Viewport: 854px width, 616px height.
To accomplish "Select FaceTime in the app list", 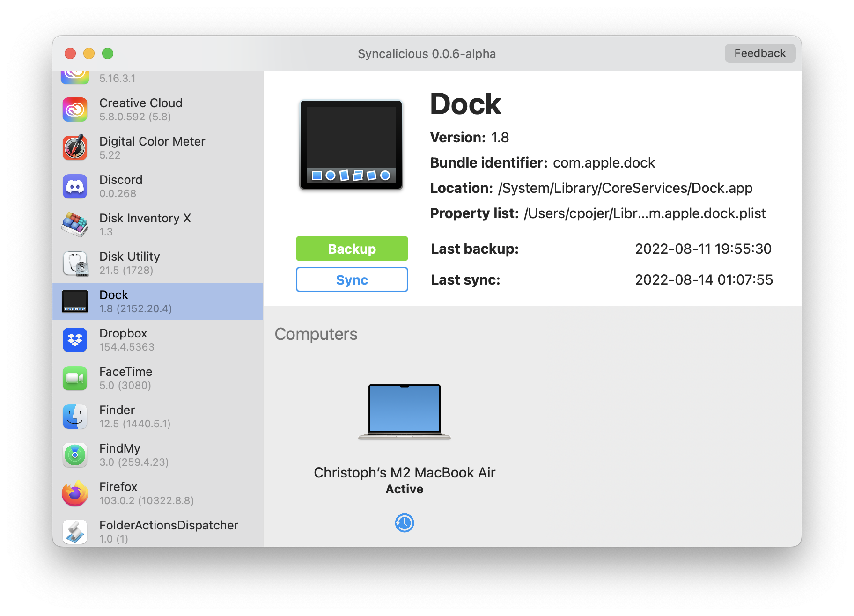I will click(158, 378).
